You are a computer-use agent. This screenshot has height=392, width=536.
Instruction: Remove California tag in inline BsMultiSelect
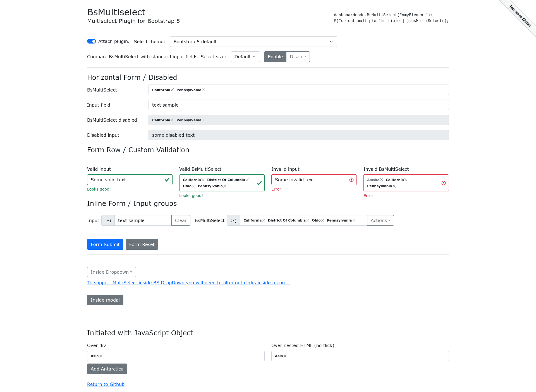tap(264, 220)
